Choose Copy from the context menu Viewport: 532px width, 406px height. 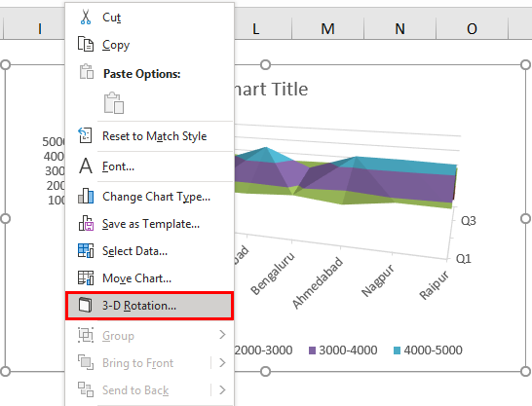[x=150, y=45]
